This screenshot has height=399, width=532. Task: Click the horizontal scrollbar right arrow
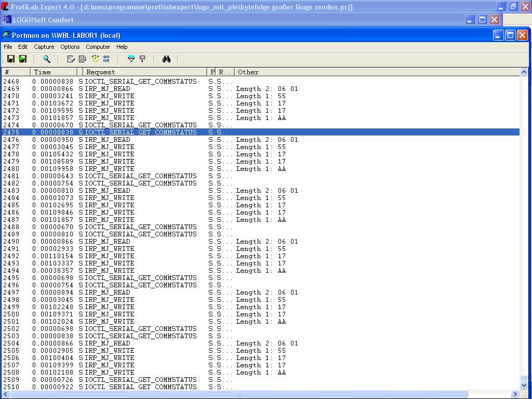point(515,394)
